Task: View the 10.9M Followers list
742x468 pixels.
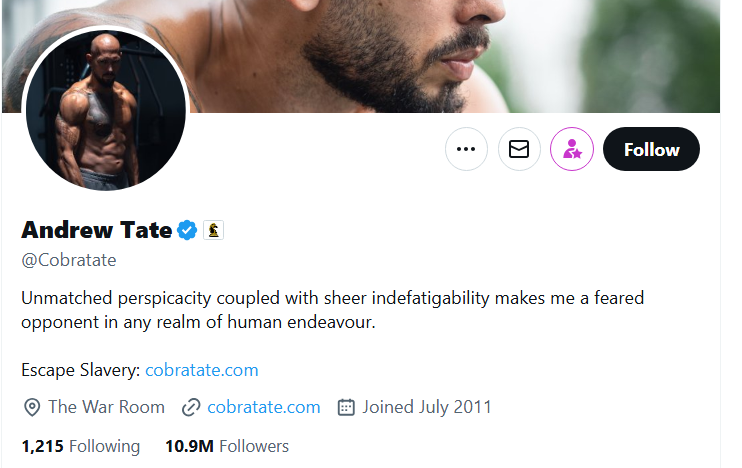Action: click(227, 446)
